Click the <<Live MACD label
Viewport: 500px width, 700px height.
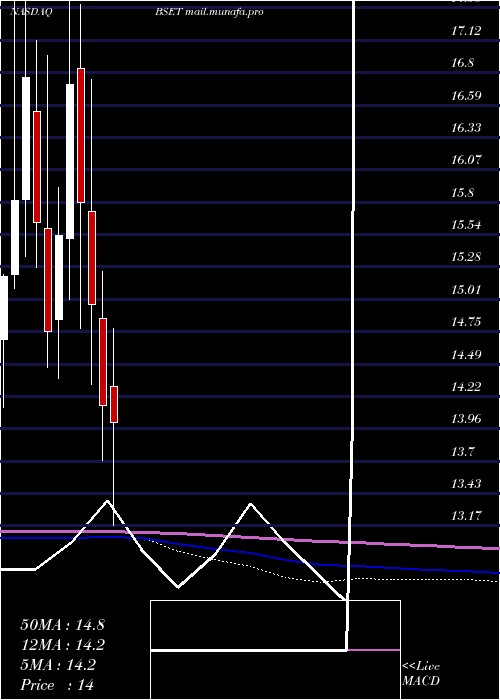coord(421,674)
